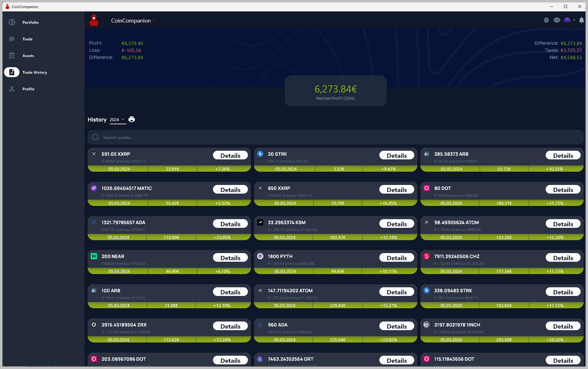Open the 2024 year dropdown

(117, 120)
